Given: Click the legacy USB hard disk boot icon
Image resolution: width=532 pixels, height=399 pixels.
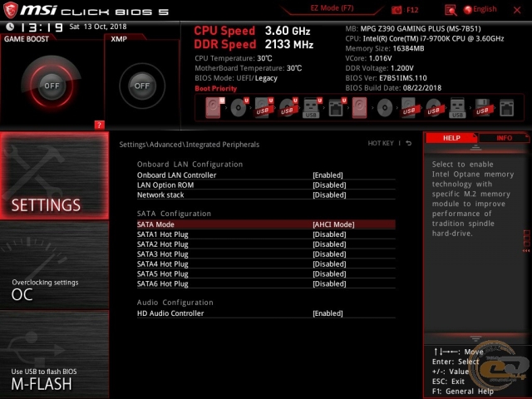Looking at the screenshot, I should (x=409, y=108).
